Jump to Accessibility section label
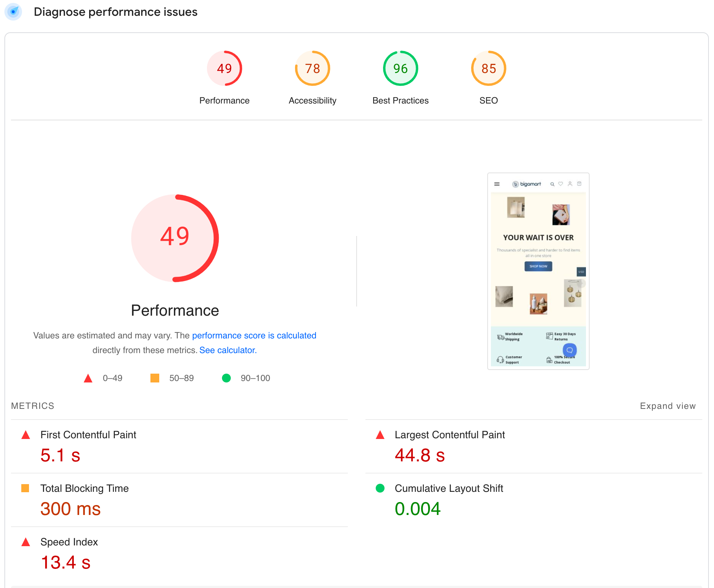Screen dimensions: 714x588 312,101
